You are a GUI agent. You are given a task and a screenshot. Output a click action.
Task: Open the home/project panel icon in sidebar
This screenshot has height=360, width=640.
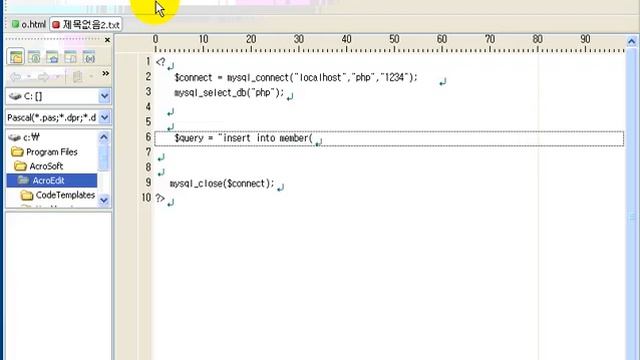[52, 57]
